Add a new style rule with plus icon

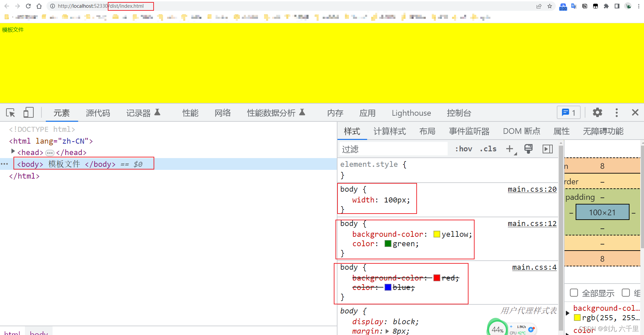510,149
